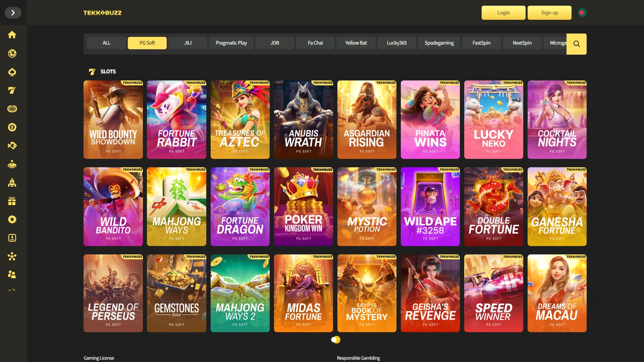The image size is (644, 362).
Task: Expand the sidebar with the arrow button
Action: pos(13,13)
